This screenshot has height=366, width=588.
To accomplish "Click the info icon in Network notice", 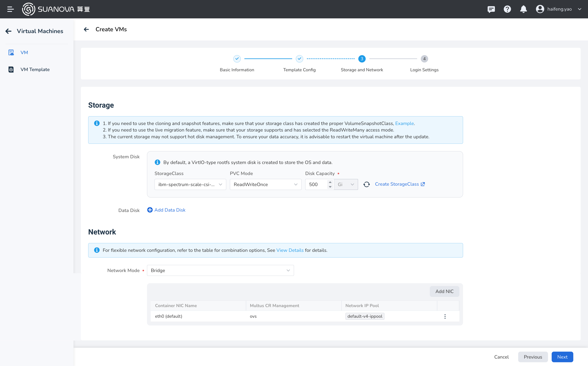I will 97,250.
